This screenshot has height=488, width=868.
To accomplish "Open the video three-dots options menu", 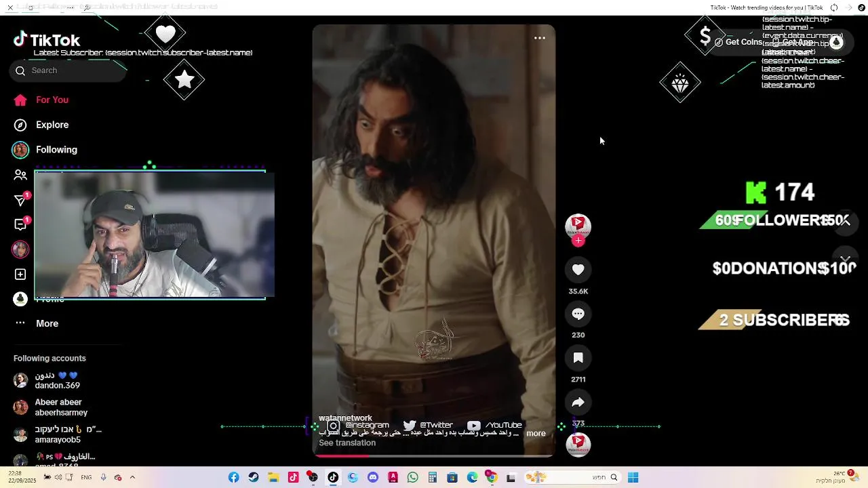I will (x=540, y=38).
